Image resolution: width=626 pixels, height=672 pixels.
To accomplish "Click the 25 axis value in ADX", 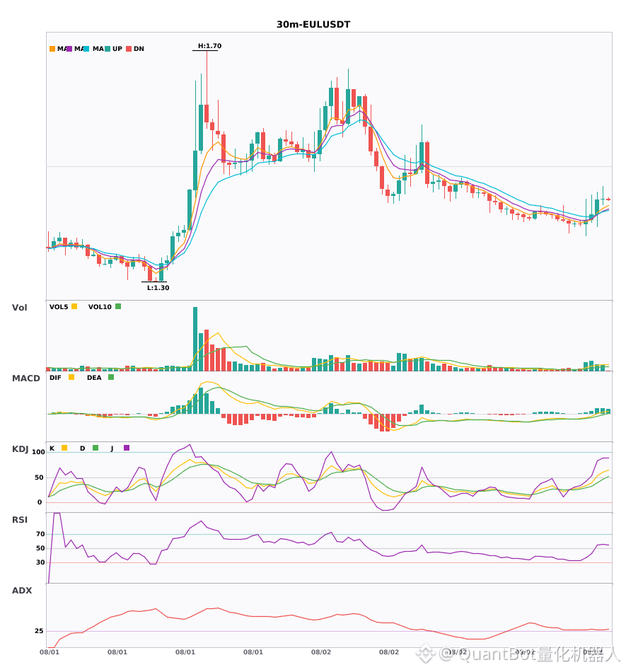I will 39,631.
